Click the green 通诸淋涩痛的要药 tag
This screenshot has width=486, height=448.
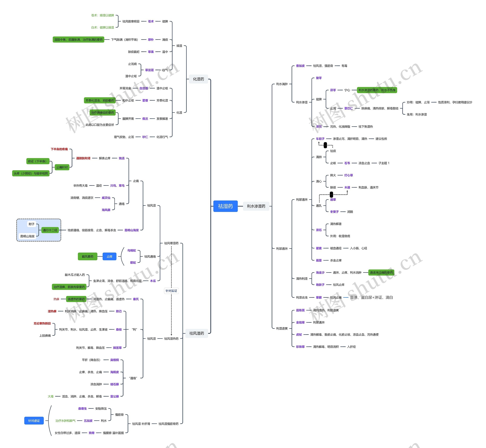381,272
